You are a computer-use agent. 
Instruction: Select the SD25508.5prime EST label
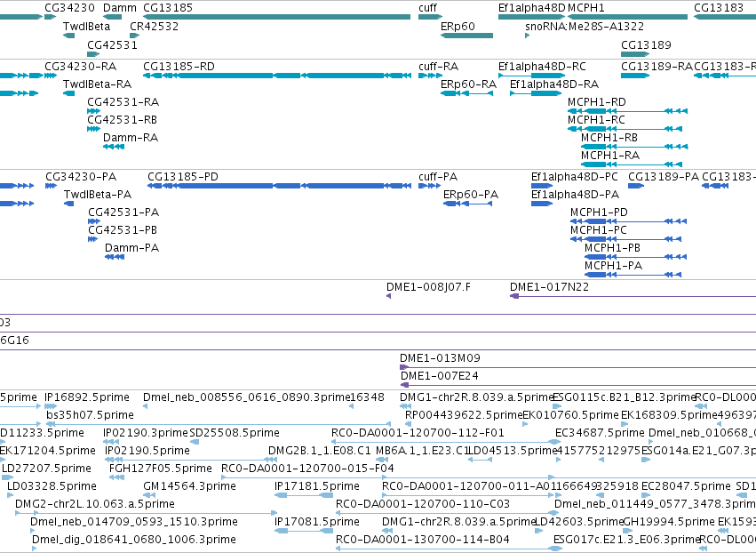click(x=235, y=433)
